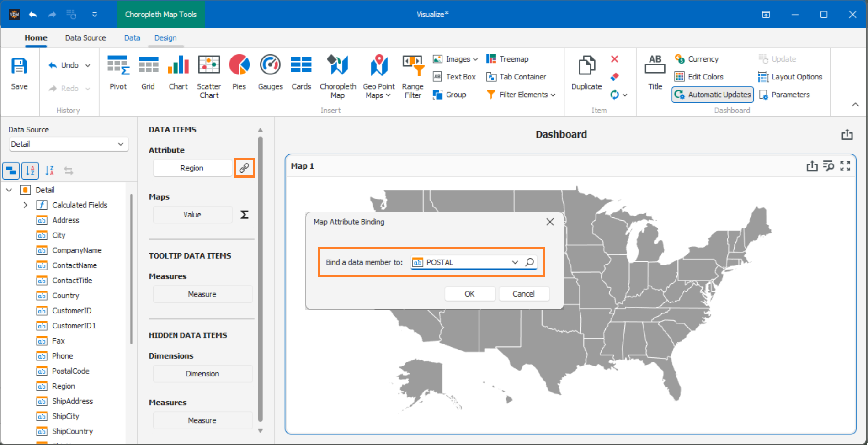Open the POSTAL data member dropdown
Screen dimensions: 868x445
(515, 262)
